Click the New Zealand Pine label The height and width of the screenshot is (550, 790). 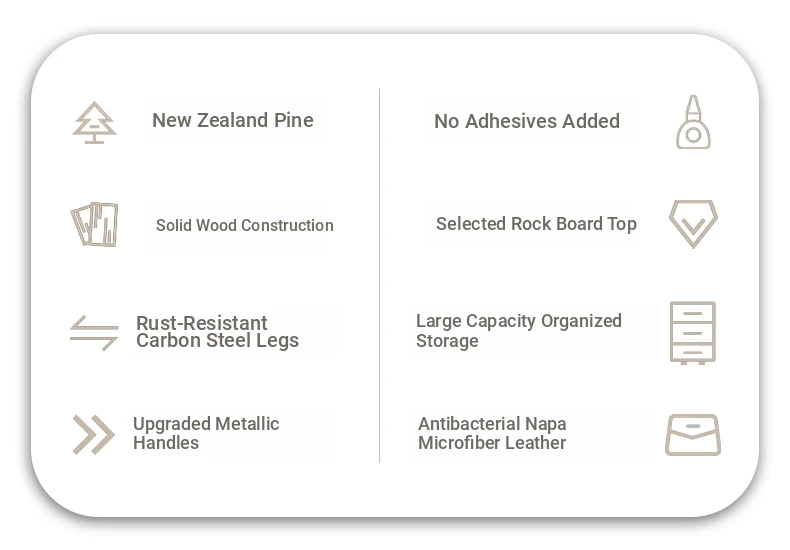233,120
